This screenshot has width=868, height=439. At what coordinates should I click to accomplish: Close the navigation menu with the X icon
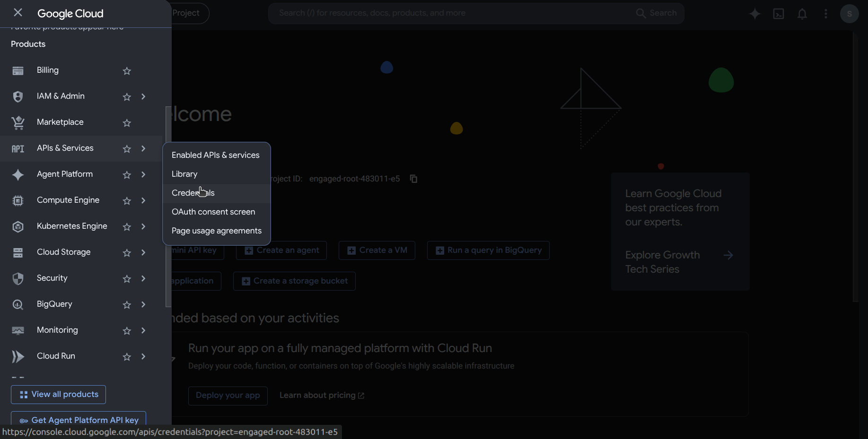coord(18,13)
